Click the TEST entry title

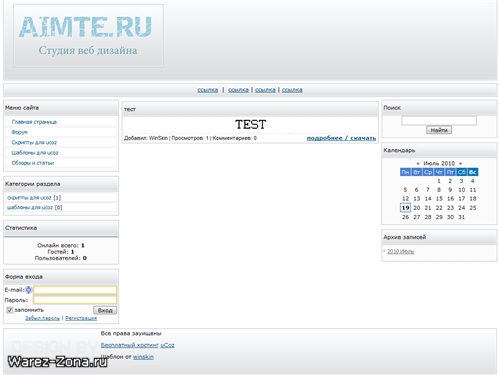tap(250, 125)
